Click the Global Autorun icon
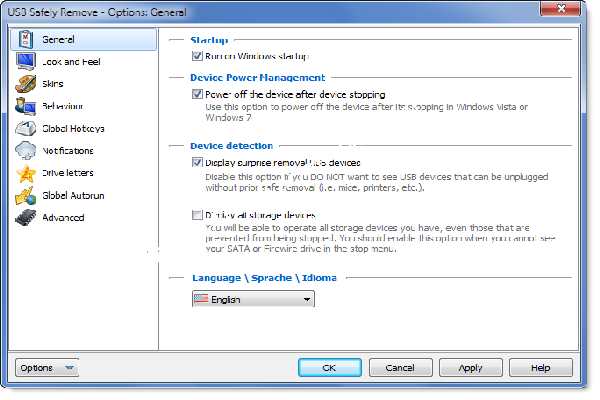Viewport: 600px width, 400px height. click(x=26, y=196)
